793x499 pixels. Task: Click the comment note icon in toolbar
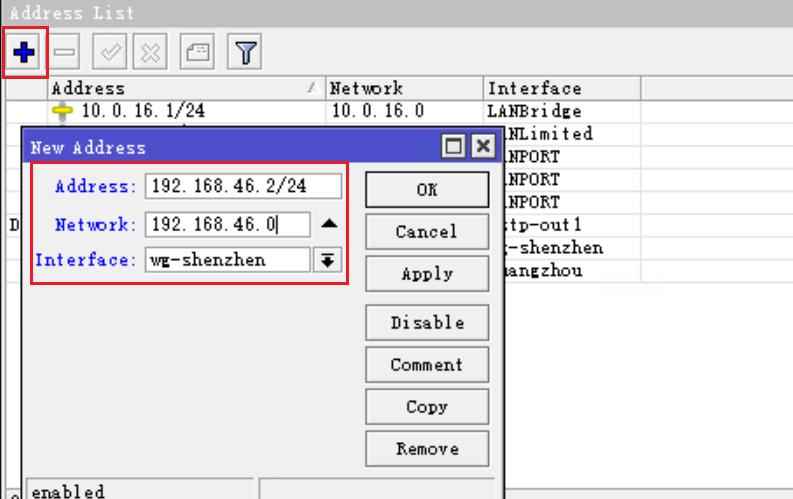pyautogui.click(x=198, y=51)
